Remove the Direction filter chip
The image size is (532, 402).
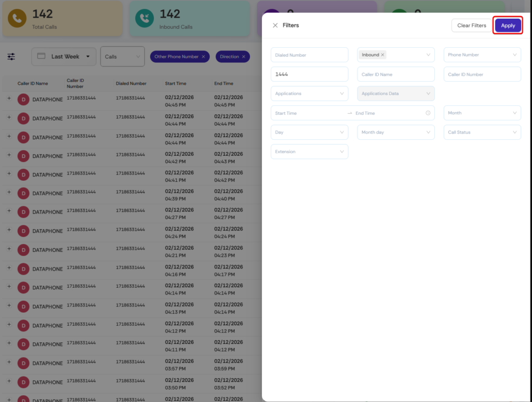(x=244, y=57)
